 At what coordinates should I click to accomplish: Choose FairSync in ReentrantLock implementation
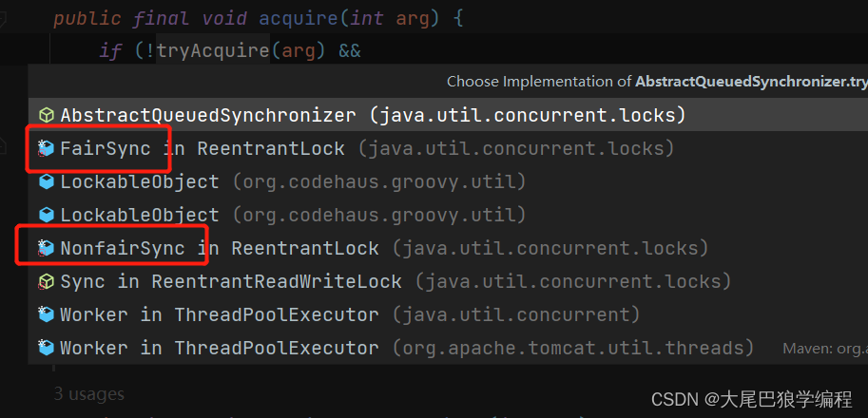(448, 148)
